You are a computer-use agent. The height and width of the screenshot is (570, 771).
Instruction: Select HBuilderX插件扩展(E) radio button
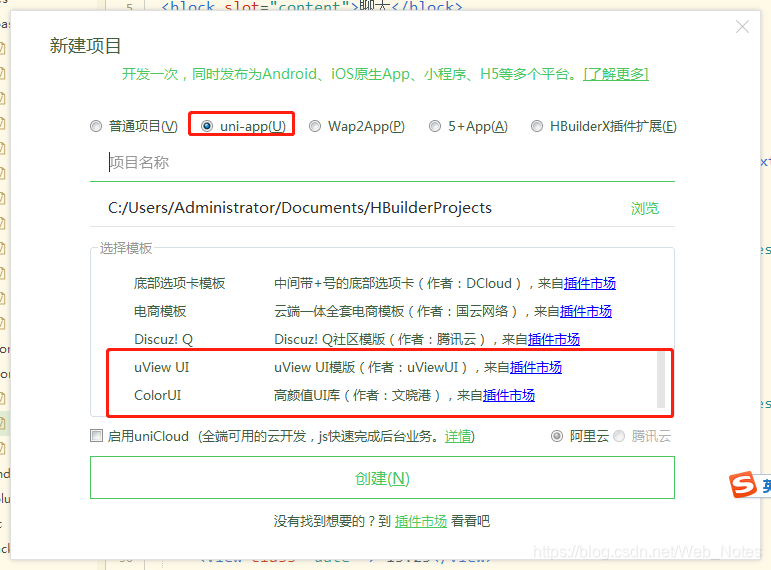tap(537, 126)
